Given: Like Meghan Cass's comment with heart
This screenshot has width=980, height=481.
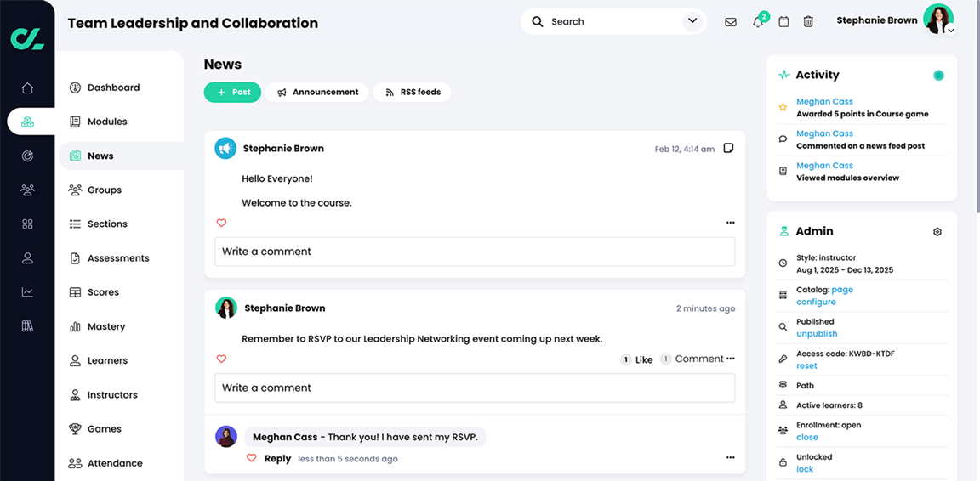Looking at the screenshot, I should coord(251,458).
